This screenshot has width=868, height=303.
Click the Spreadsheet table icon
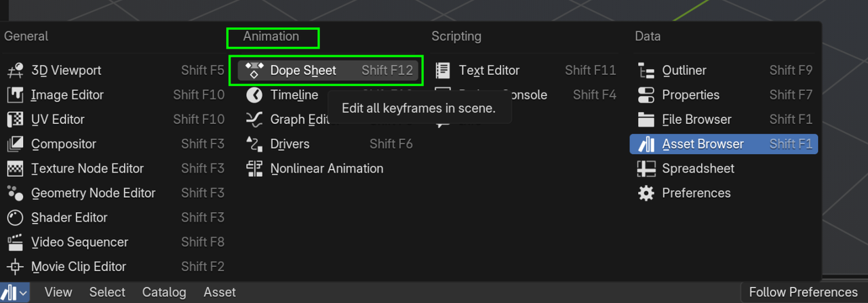[646, 169]
